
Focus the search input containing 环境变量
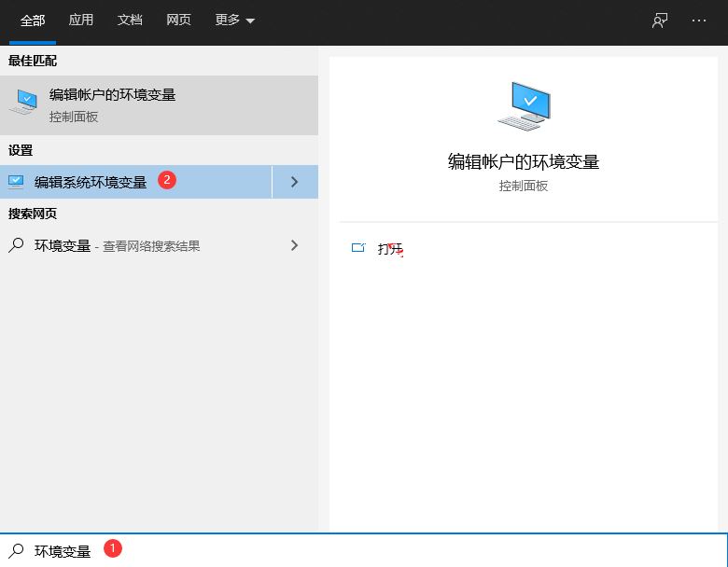click(364, 551)
